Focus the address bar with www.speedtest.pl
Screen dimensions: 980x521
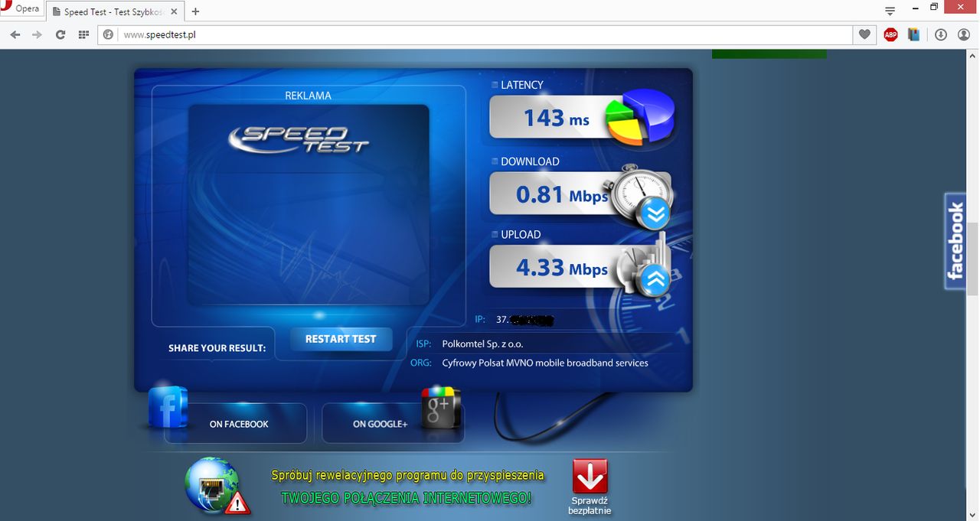[475, 34]
